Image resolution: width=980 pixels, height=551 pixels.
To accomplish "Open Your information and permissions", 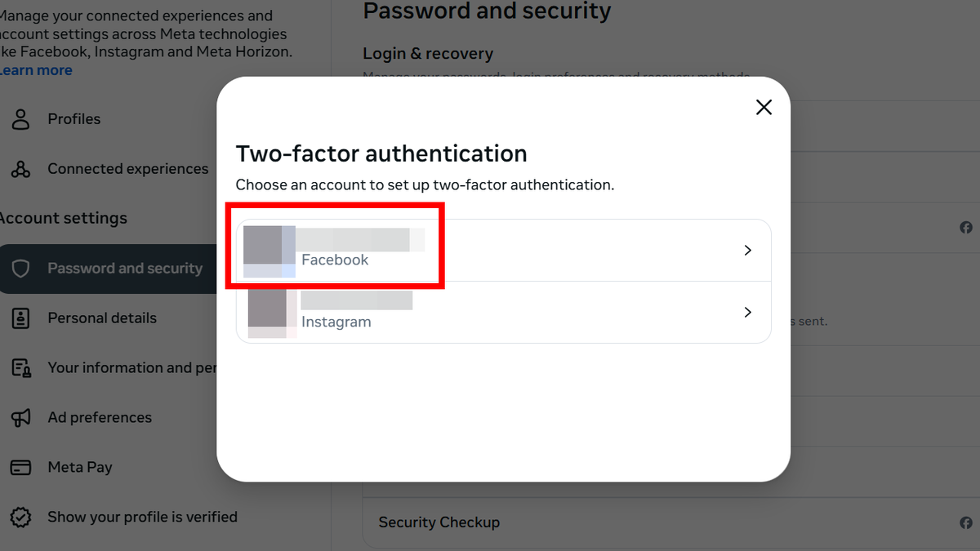I will point(131,367).
